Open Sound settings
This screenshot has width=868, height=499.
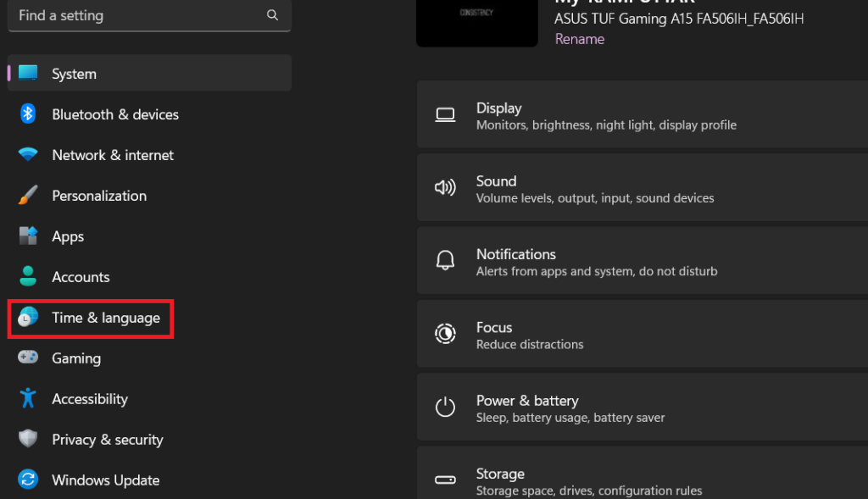point(642,189)
